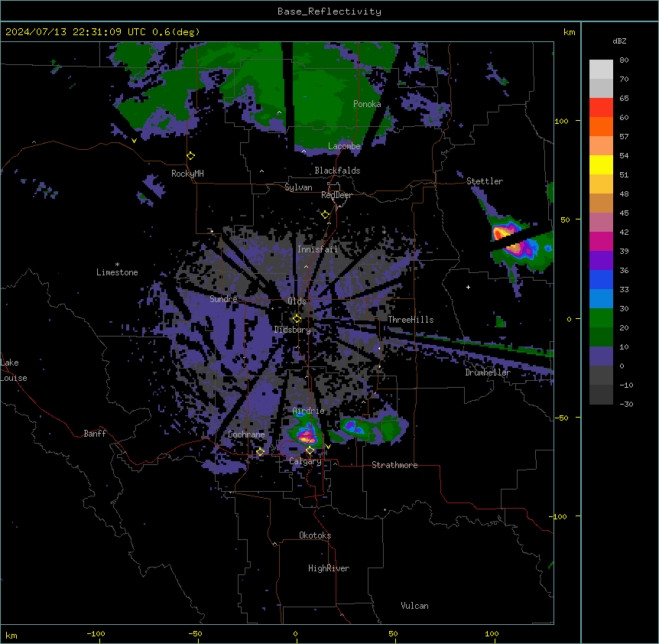The height and width of the screenshot is (644, 659).
Task: Click the 80 value on dBZ scale
Action: [x=624, y=60]
